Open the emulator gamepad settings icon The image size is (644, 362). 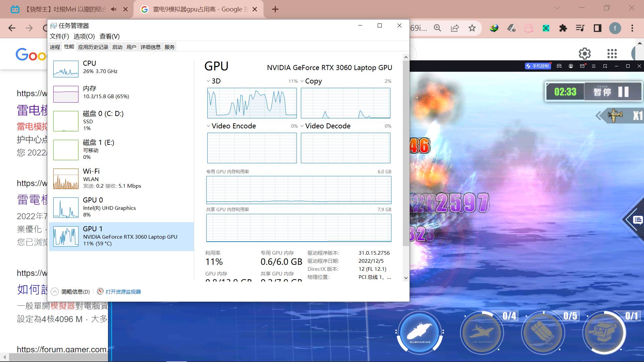coord(559,66)
